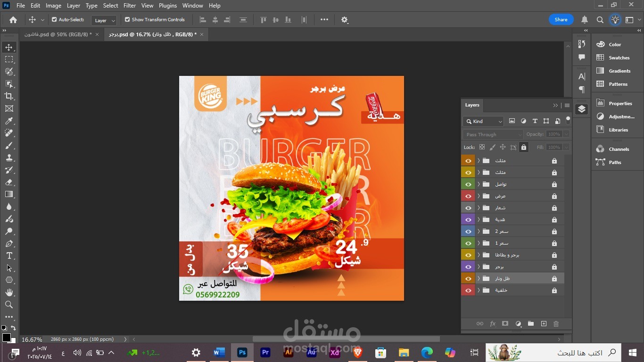
Task: Hide the عرض layer group
Action: 468,196
